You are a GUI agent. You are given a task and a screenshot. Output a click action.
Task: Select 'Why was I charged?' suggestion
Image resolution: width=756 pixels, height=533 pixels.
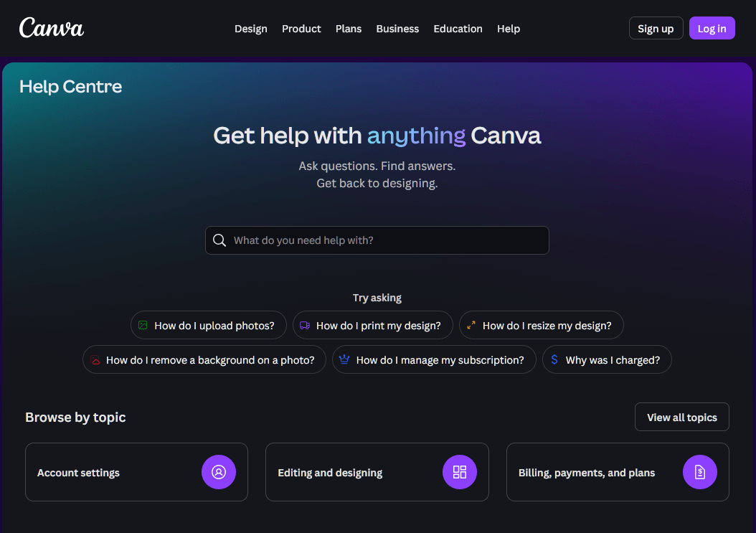pos(607,359)
